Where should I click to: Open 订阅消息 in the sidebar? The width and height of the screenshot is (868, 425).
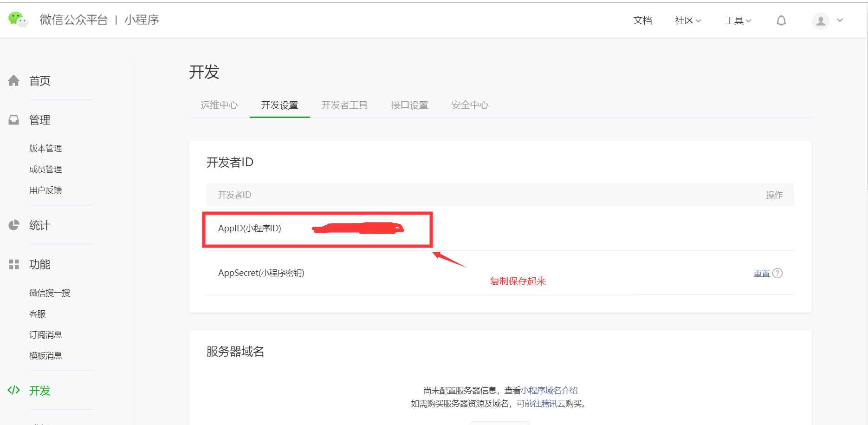pyautogui.click(x=45, y=334)
